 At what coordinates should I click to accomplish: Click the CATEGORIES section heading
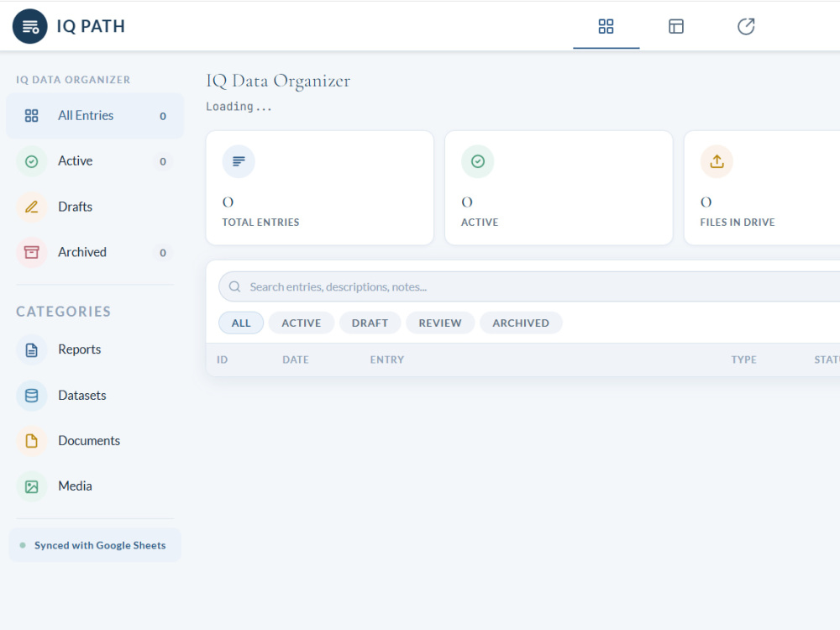pos(63,312)
